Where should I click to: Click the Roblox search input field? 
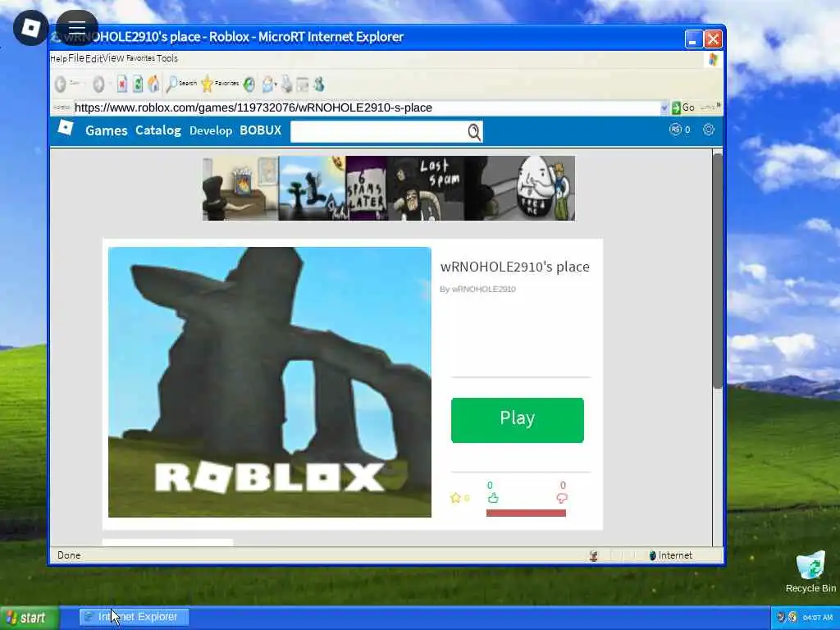pos(379,132)
